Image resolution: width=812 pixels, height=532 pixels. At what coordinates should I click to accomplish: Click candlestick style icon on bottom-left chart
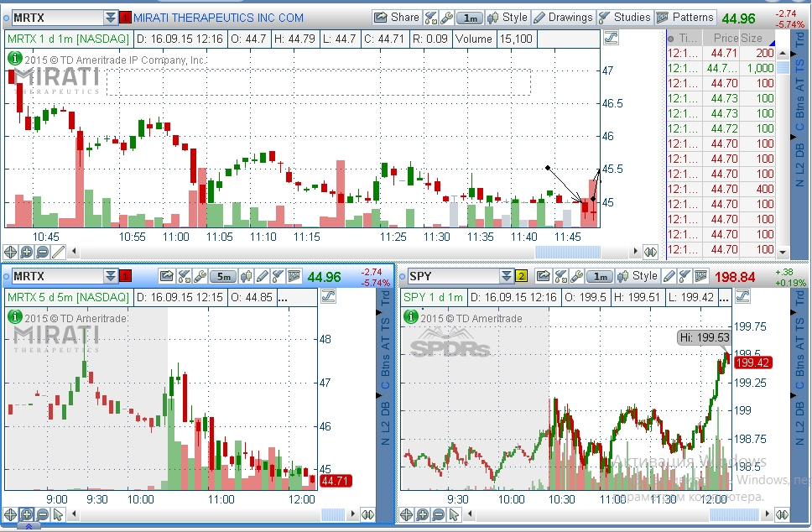click(x=246, y=276)
